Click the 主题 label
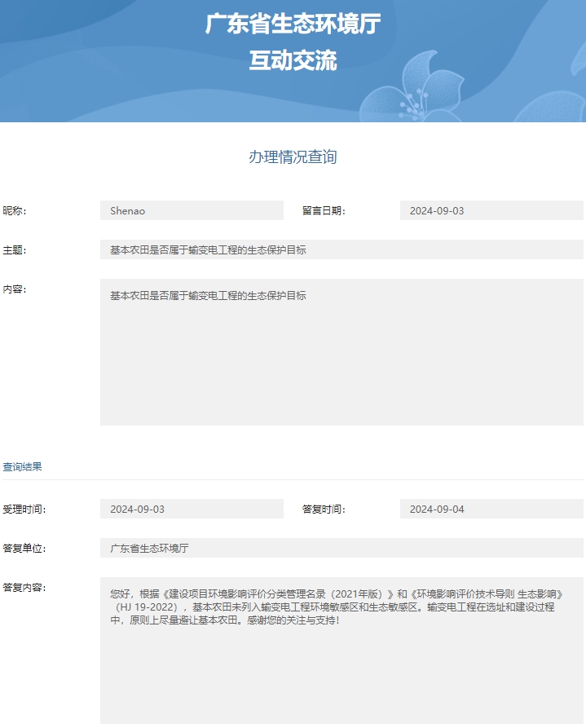 click(x=15, y=249)
